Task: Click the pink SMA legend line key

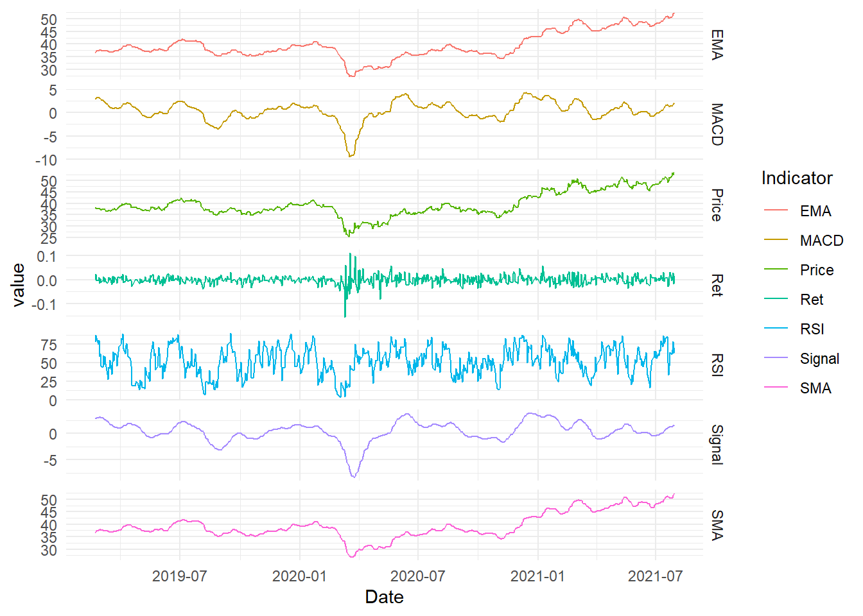Action: 776,388
